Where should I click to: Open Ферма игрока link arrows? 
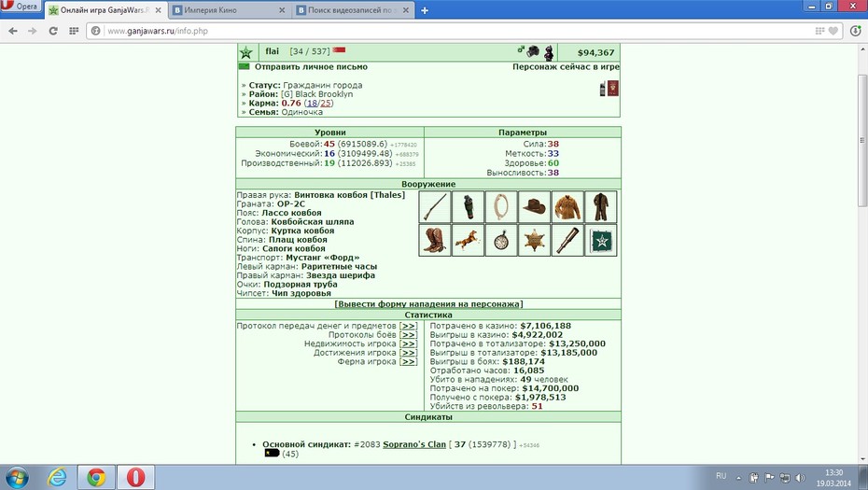click(409, 361)
